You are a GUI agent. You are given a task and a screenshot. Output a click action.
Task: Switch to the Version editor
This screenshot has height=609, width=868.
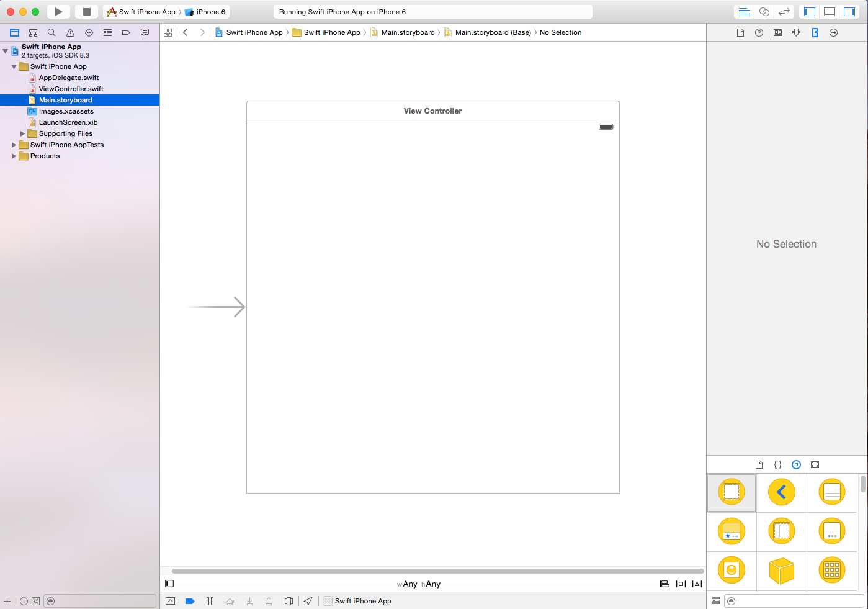coord(784,12)
